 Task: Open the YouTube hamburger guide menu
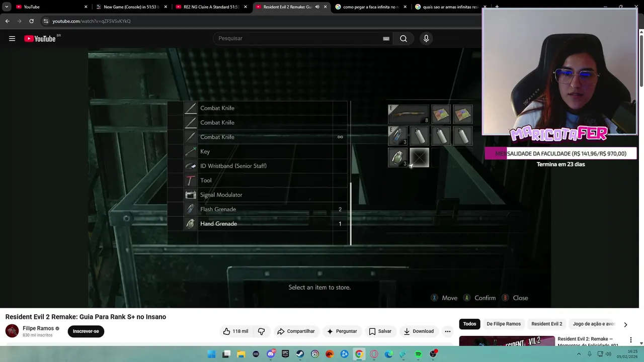[12, 39]
